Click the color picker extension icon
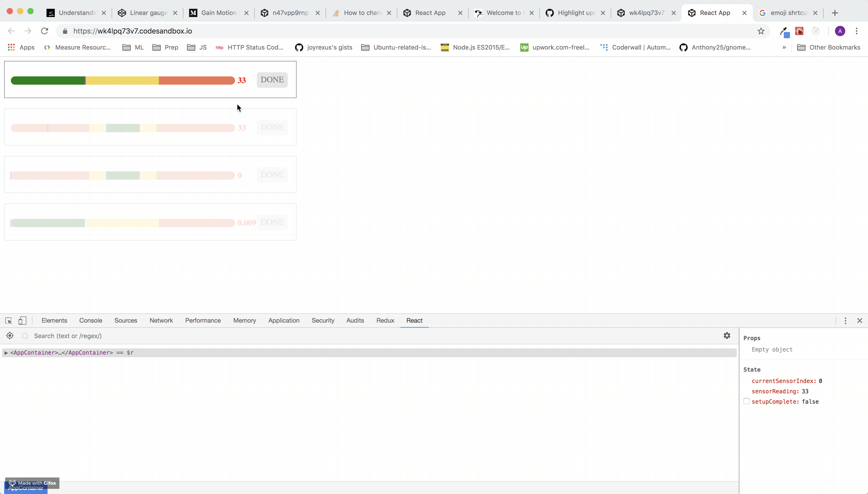The image size is (868, 494). pos(784,32)
